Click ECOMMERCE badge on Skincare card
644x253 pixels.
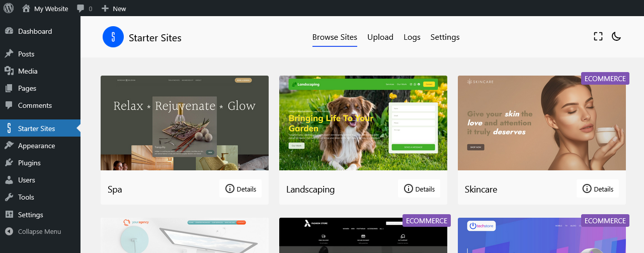pyautogui.click(x=605, y=79)
